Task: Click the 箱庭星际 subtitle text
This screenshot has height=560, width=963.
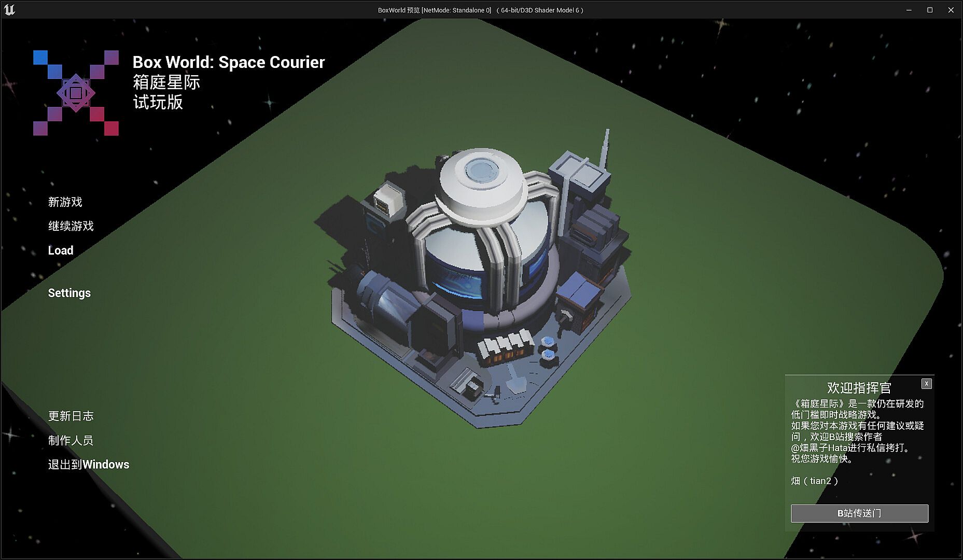Action: (166, 82)
